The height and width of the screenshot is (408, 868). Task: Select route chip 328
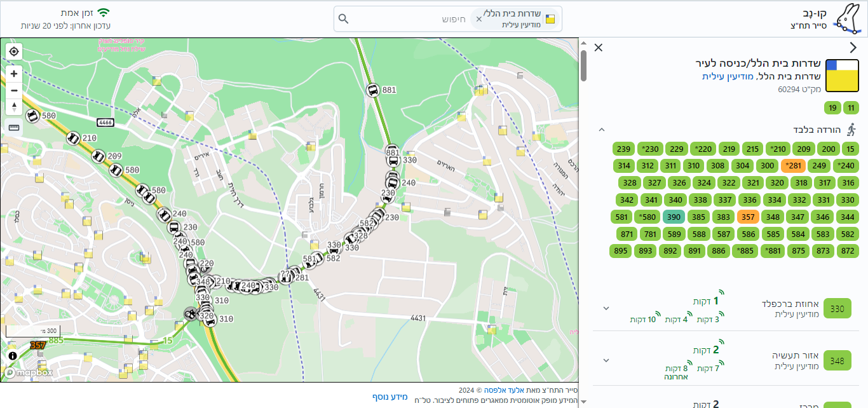630,183
